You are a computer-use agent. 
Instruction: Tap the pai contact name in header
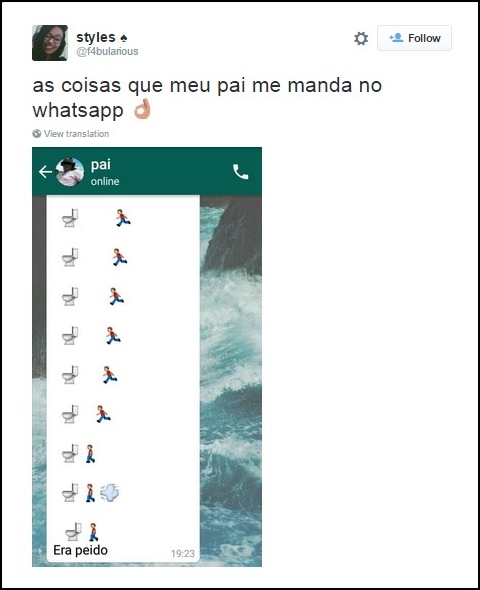[x=100, y=165]
